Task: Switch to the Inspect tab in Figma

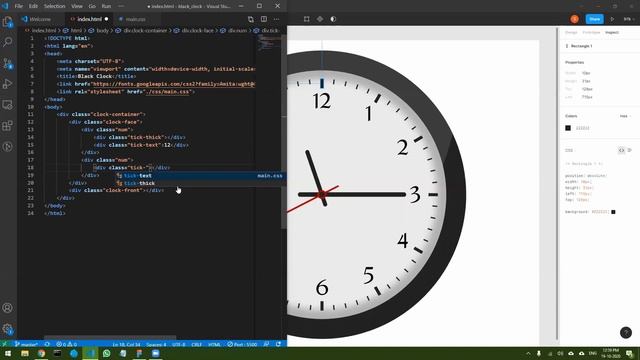Action: click(612, 32)
